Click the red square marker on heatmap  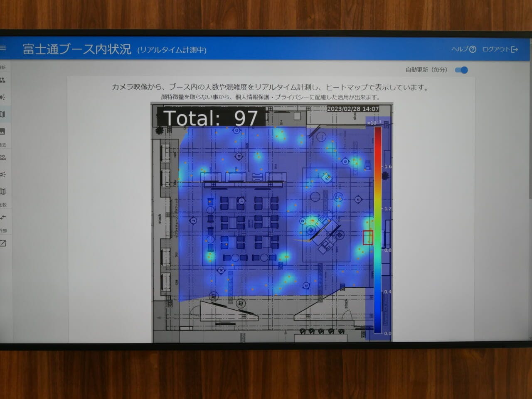[x=368, y=237]
